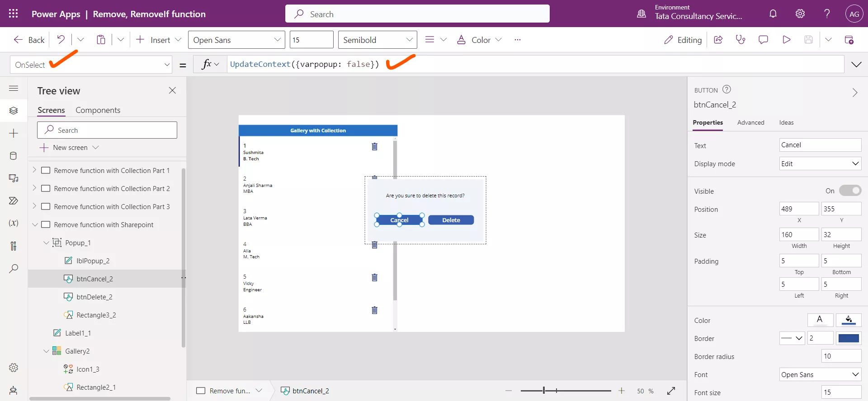
Task: Select the Properties tab
Action: (x=708, y=122)
